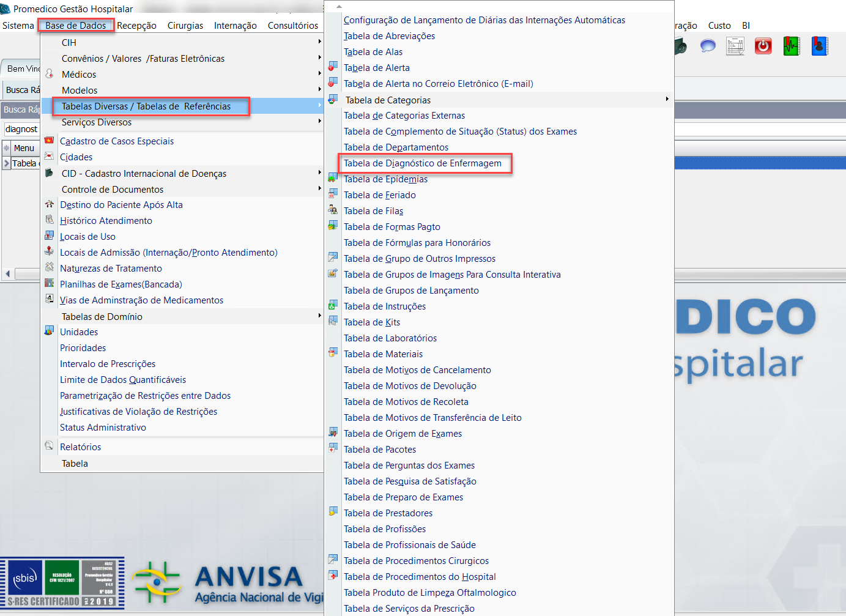This screenshot has height=616, width=846.
Task: Click the Menu column header
Action: point(24,148)
